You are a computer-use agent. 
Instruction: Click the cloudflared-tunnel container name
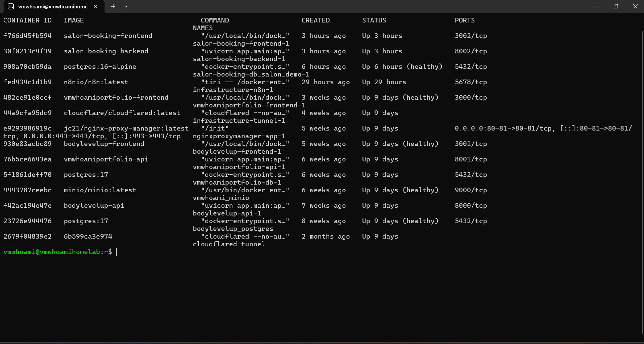point(229,244)
